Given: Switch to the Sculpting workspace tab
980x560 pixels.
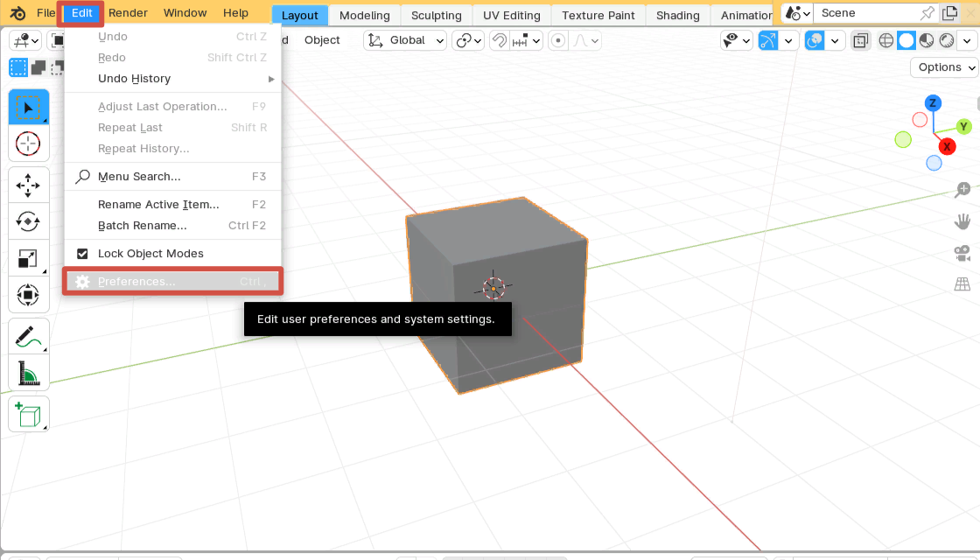Looking at the screenshot, I should [437, 15].
